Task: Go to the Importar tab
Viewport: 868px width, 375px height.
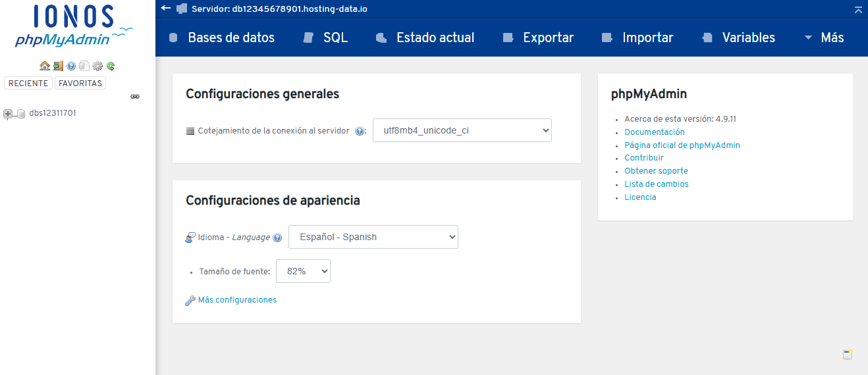Action: click(x=637, y=37)
